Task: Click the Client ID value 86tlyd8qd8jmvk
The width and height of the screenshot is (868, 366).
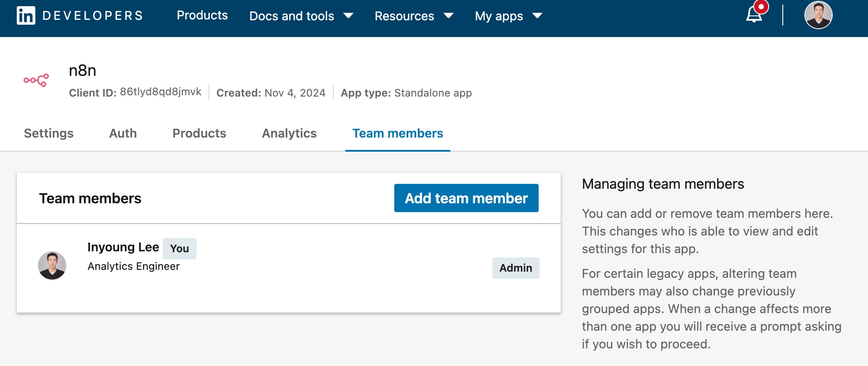Action: click(x=160, y=92)
